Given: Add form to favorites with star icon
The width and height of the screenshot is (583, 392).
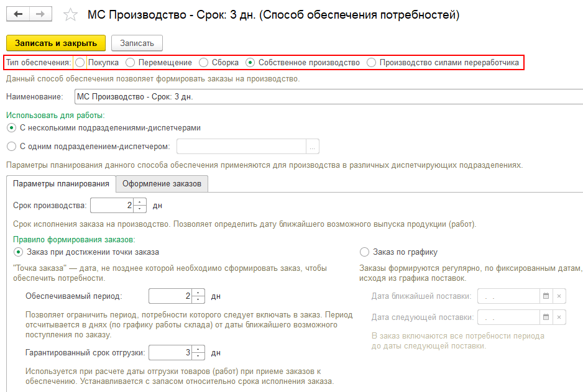Looking at the screenshot, I should click(71, 15).
